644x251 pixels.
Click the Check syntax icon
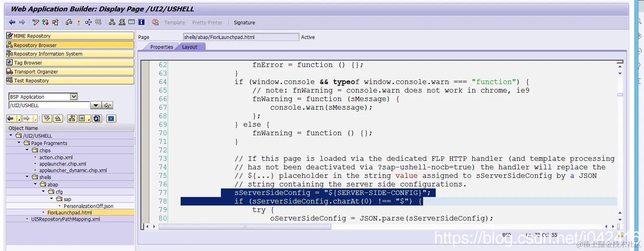click(69, 22)
